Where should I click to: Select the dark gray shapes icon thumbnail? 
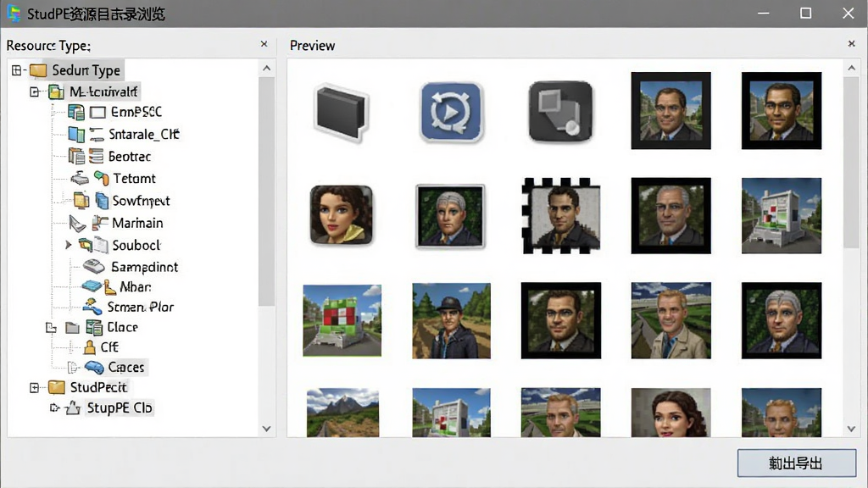point(561,112)
